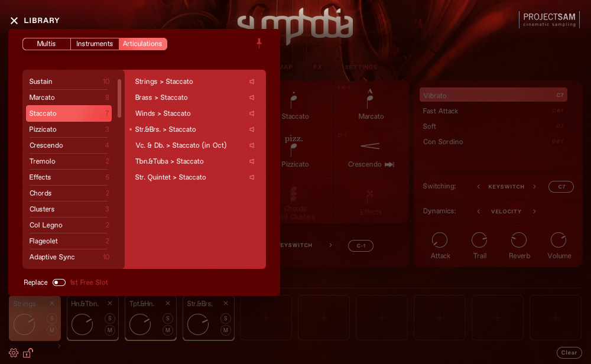Select Str. Quintet > Staccato entry

pos(170,177)
